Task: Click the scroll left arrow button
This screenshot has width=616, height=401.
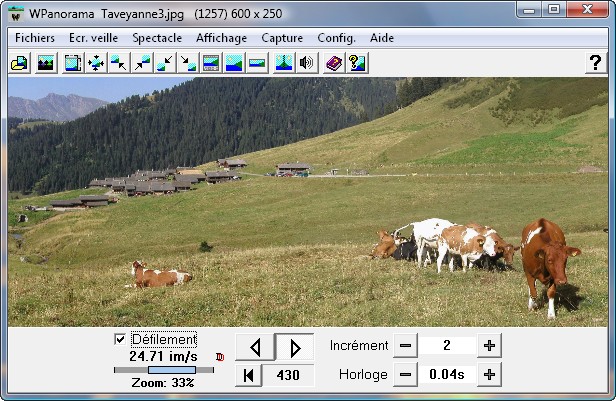Action: tap(255, 347)
